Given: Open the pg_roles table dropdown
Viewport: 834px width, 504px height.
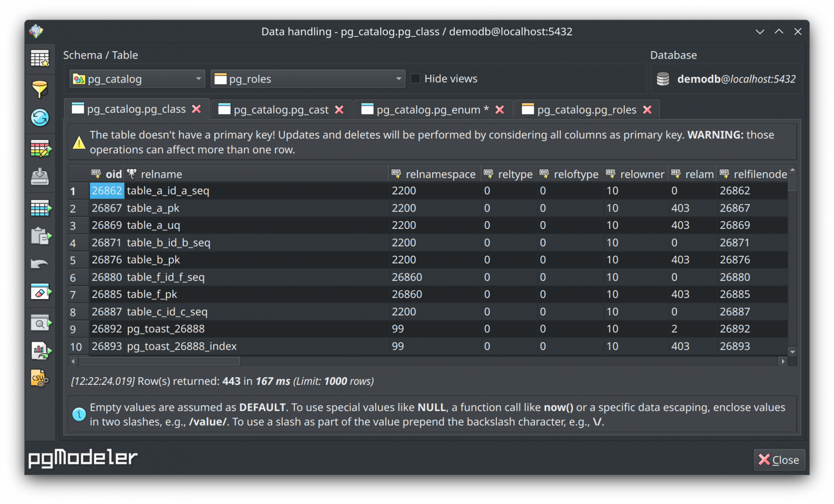Looking at the screenshot, I should (x=308, y=79).
